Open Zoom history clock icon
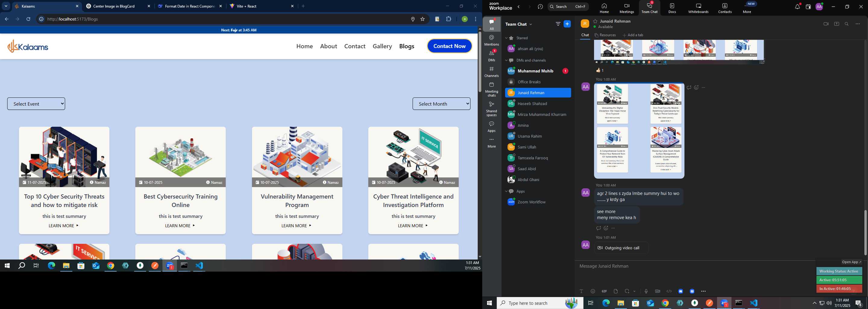 click(x=540, y=7)
